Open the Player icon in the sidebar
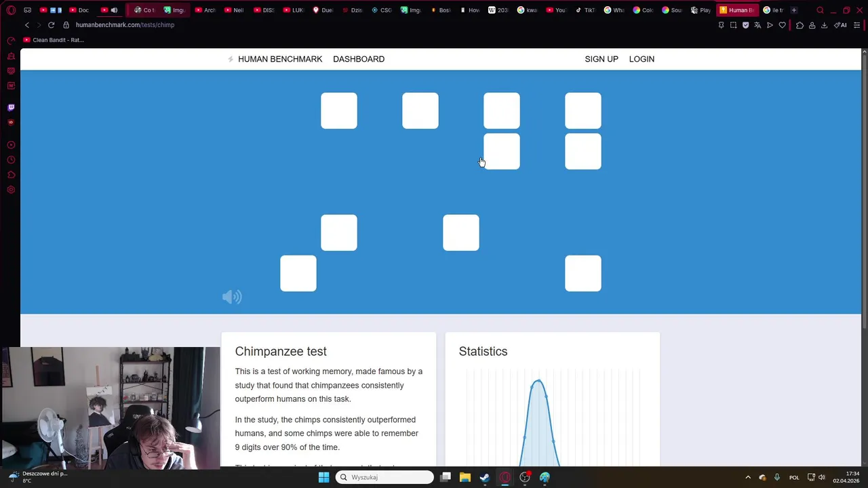This screenshot has height=488, width=868. coord(11,145)
